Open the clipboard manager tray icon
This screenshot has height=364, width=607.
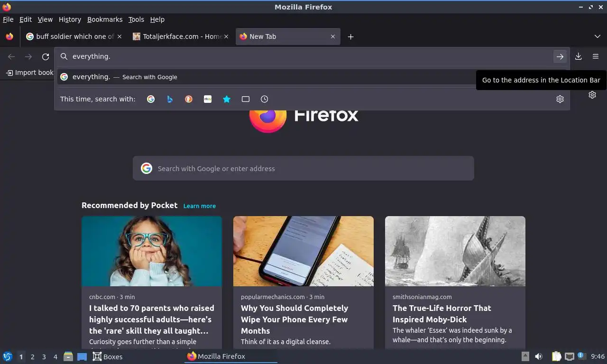557,356
